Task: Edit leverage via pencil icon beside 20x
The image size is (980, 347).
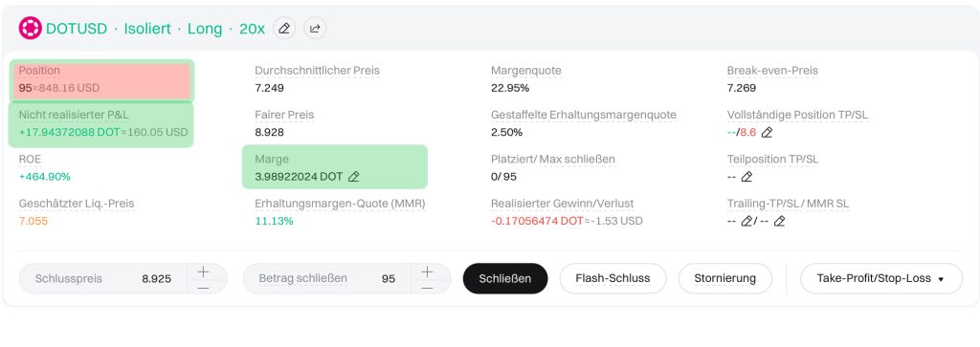Action: [x=284, y=28]
